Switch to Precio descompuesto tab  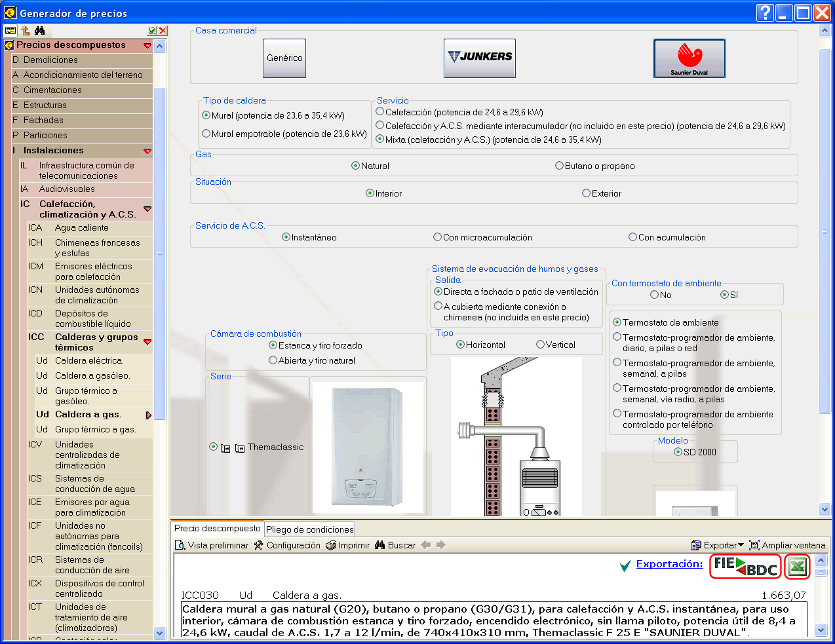217,529
